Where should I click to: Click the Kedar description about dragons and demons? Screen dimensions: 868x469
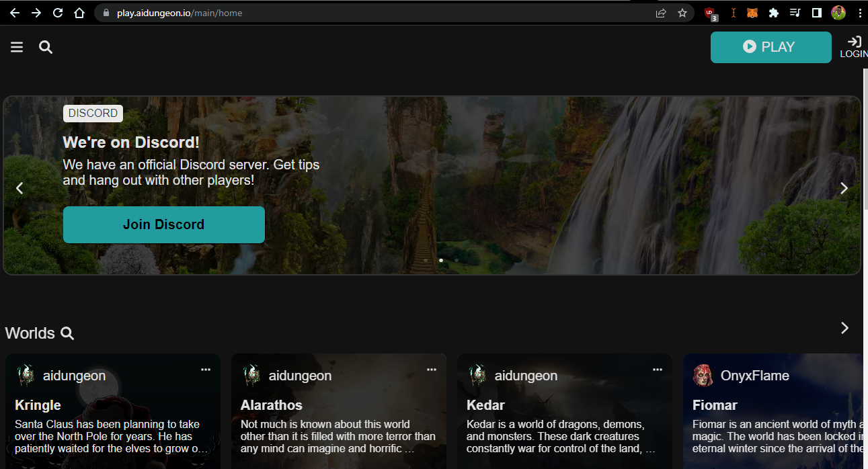(x=561, y=437)
